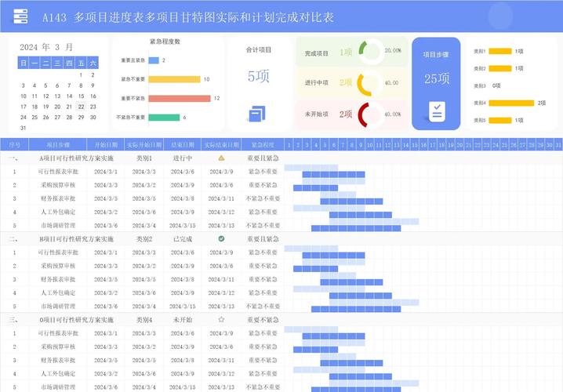Click the 未开始项 card label
The image size is (563, 392).
tap(316, 114)
